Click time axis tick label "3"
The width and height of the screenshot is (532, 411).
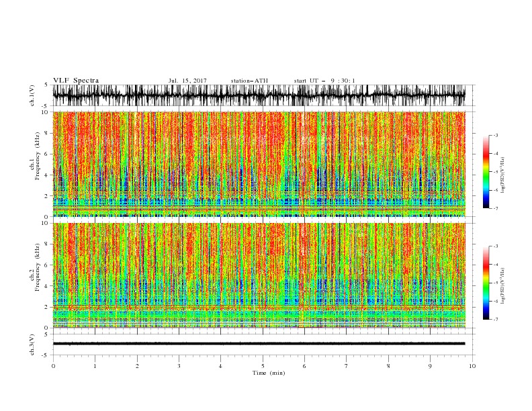[179, 366]
